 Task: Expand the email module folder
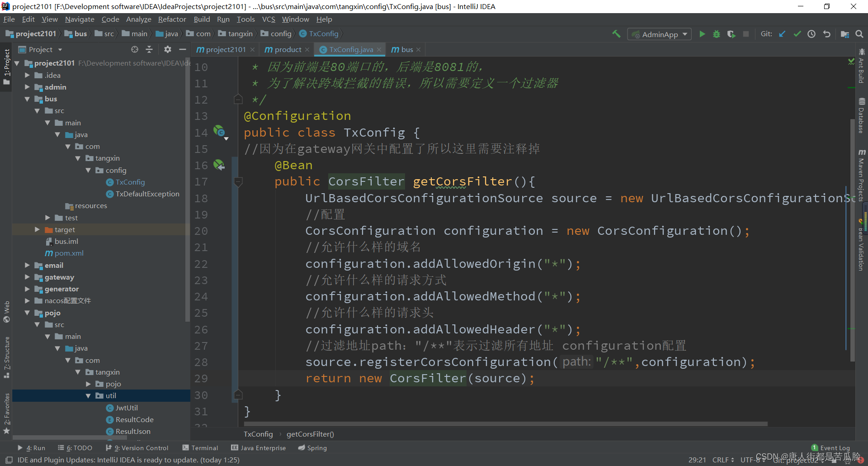27,265
